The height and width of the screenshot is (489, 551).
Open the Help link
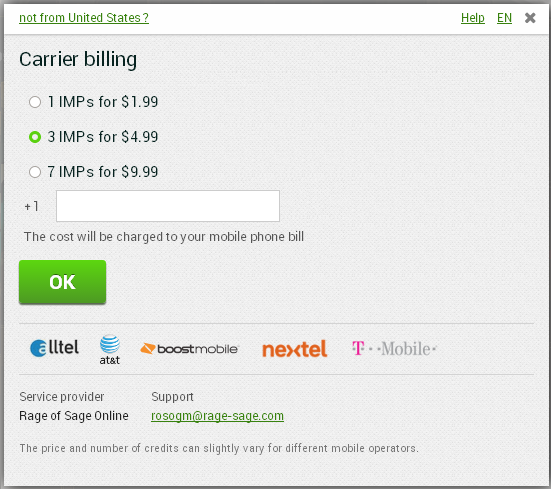[473, 18]
